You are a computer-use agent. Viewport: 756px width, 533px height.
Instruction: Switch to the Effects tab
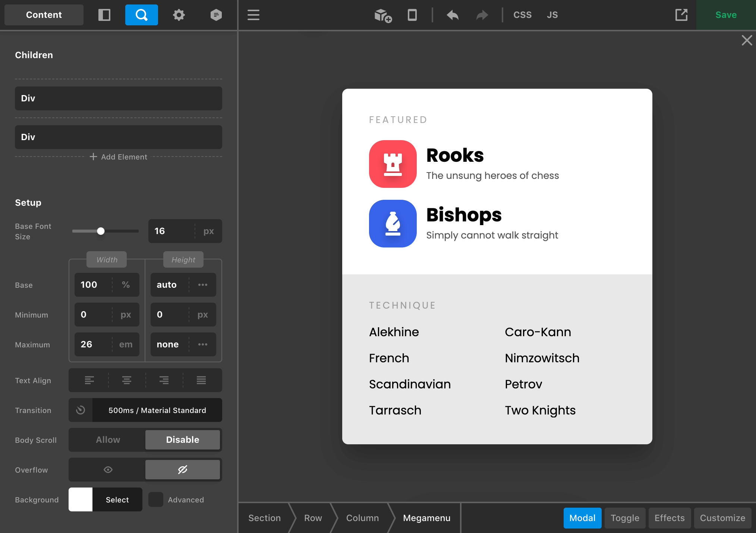tap(670, 518)
